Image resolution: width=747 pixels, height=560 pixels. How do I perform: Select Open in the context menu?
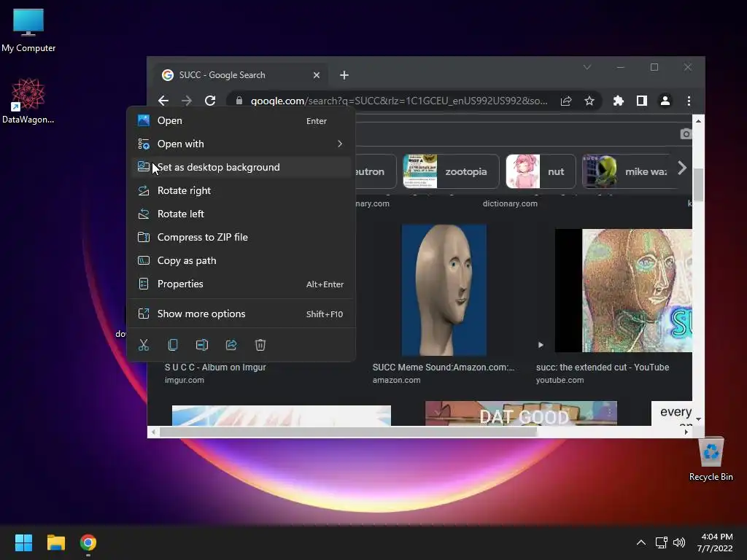click(x=241, y=120)
